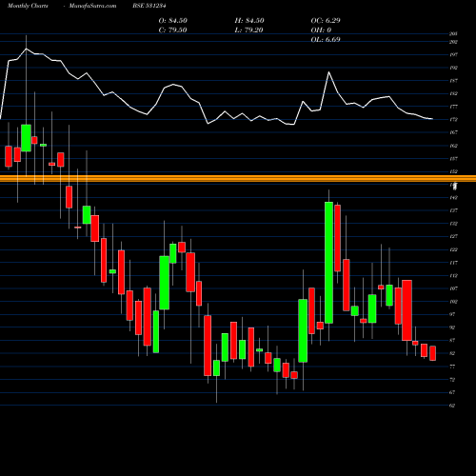This screenshot has width=476, height=476.
Task: Click the 142 price axis label
Action: [x=453, y=197]
